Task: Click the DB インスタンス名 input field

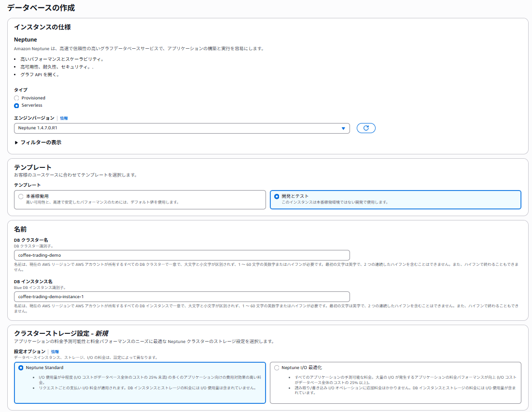Action: [182, 297]
